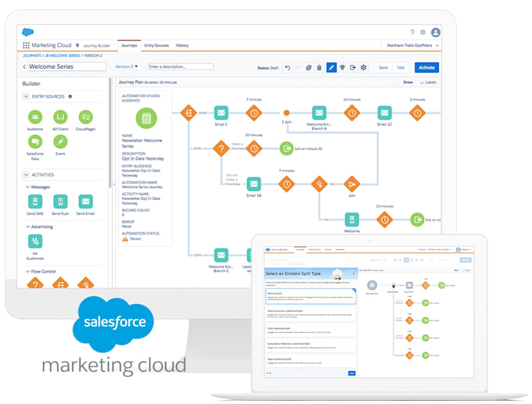The height and width of the screenshot is (404, 532).
Task: Open the Northern Trails Outfitters account dropdown
Action: click(412, 45)
